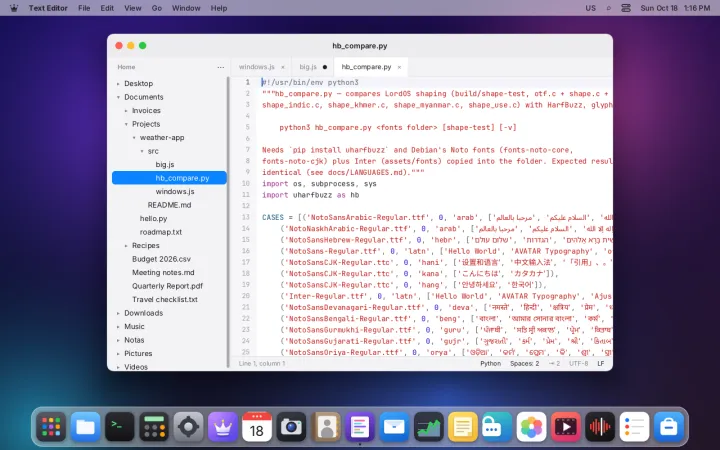Launch the video player app in dock
Screen dimensions: 720x450
(566, 427)
